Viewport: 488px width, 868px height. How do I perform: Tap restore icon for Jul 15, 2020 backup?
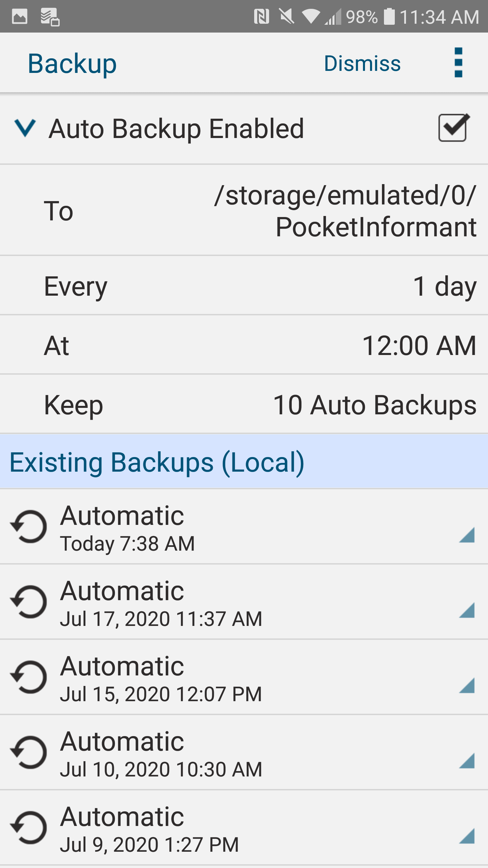(x=29, y=677)
